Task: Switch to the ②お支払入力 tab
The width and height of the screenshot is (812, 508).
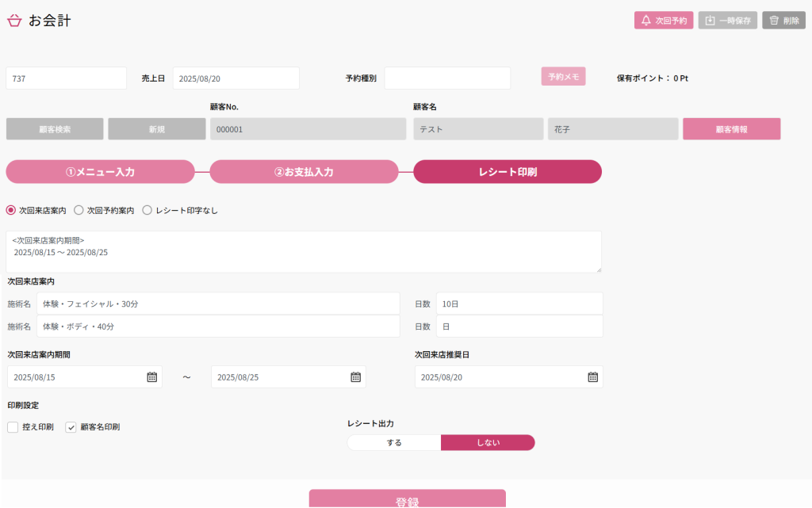Action: pos(304,171)
